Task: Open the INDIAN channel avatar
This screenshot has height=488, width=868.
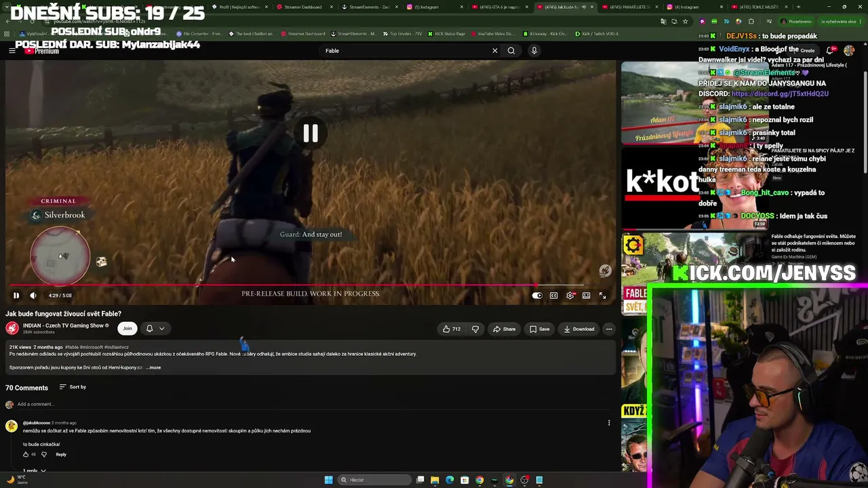Action: click(12, 329)
